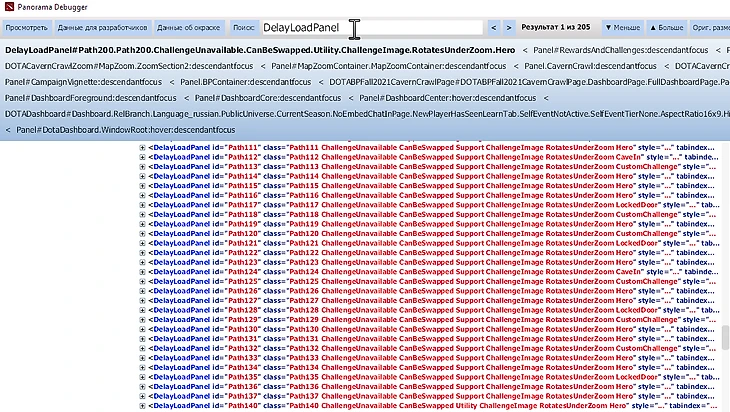
Task: Select breadcrumb Panel#DashboardCenter:hover:descendantfocus
Action: point(447,98)
